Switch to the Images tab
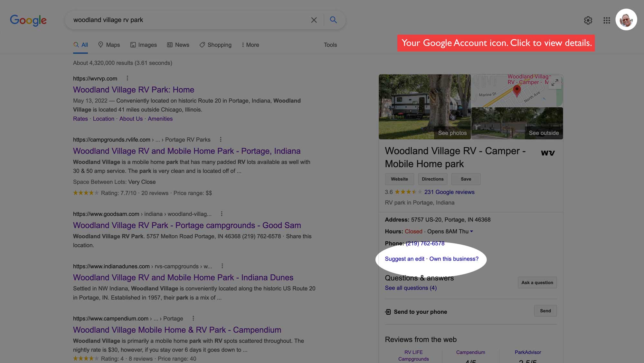 pyautogui.click(x=143, y=45)
